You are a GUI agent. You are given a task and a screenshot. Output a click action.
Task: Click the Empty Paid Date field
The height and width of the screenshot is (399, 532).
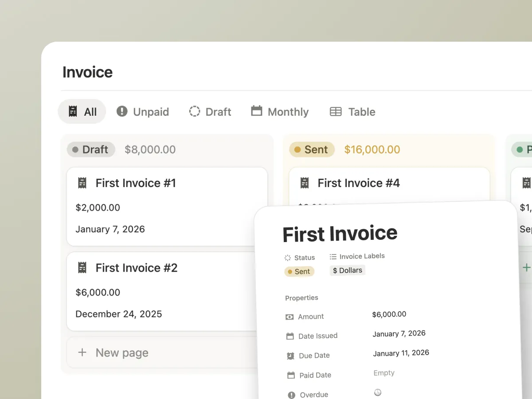(384, 373)
